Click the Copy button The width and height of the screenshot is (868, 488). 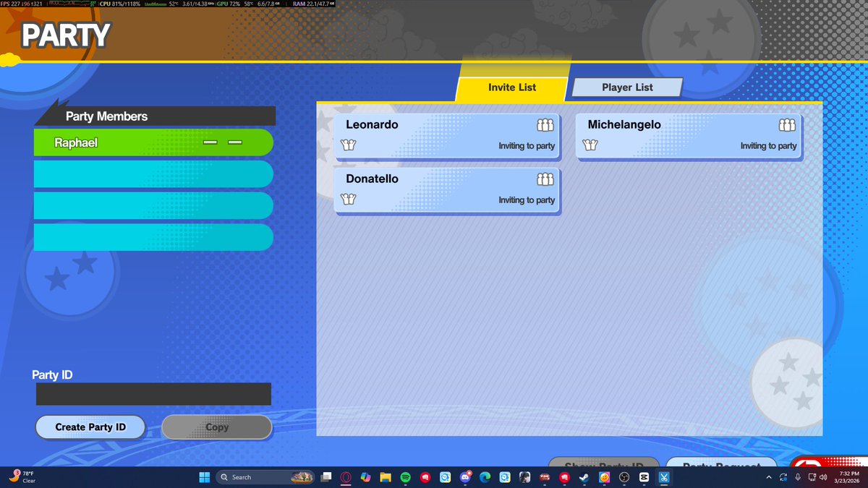click(217, 427)
